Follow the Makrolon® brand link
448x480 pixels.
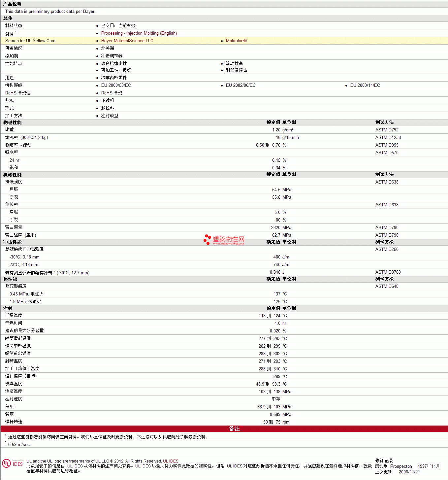pos(236,41)
